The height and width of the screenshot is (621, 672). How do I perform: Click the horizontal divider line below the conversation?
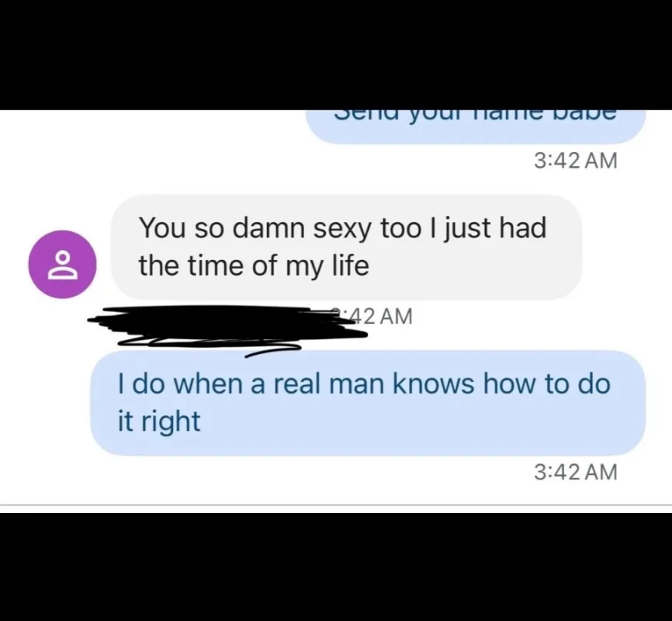coord(336,505)
